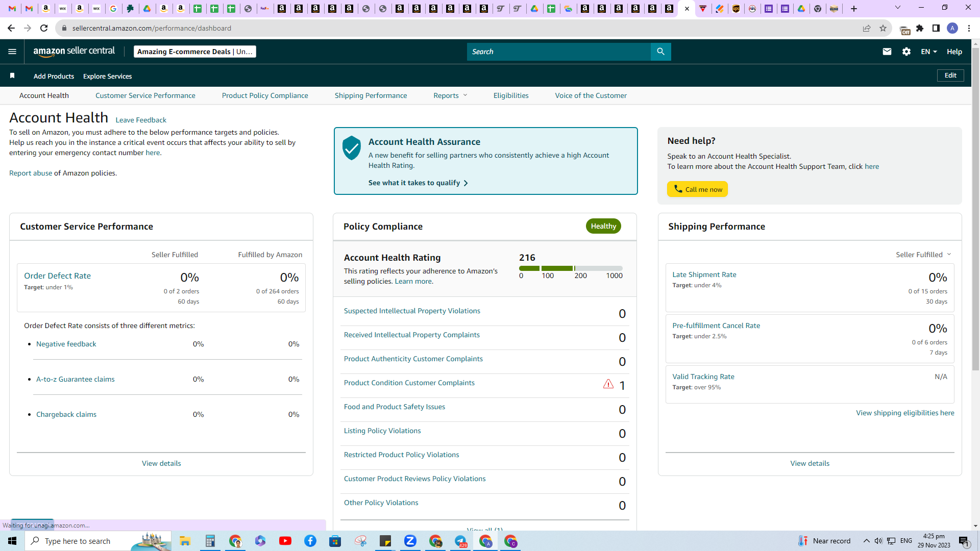Click the Seller Central Search field

[559, 52]
